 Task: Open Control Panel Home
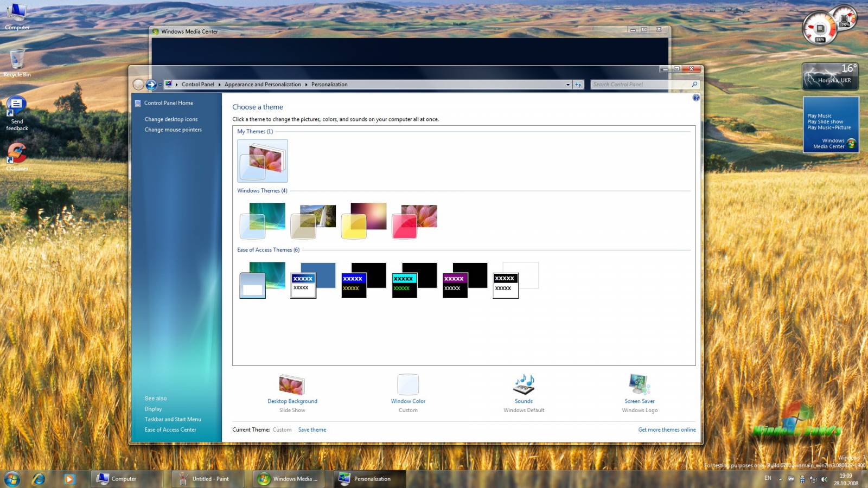(169, 103)
